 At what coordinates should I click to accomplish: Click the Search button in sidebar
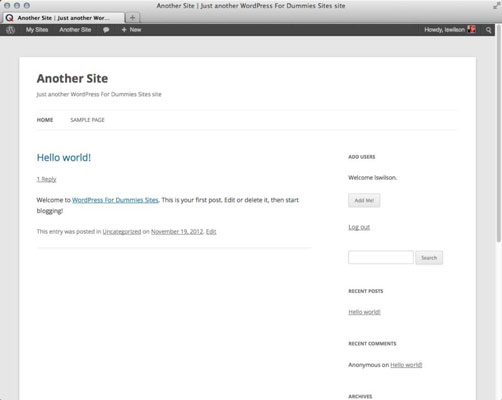pyautogui.click(x=429, y=258)
